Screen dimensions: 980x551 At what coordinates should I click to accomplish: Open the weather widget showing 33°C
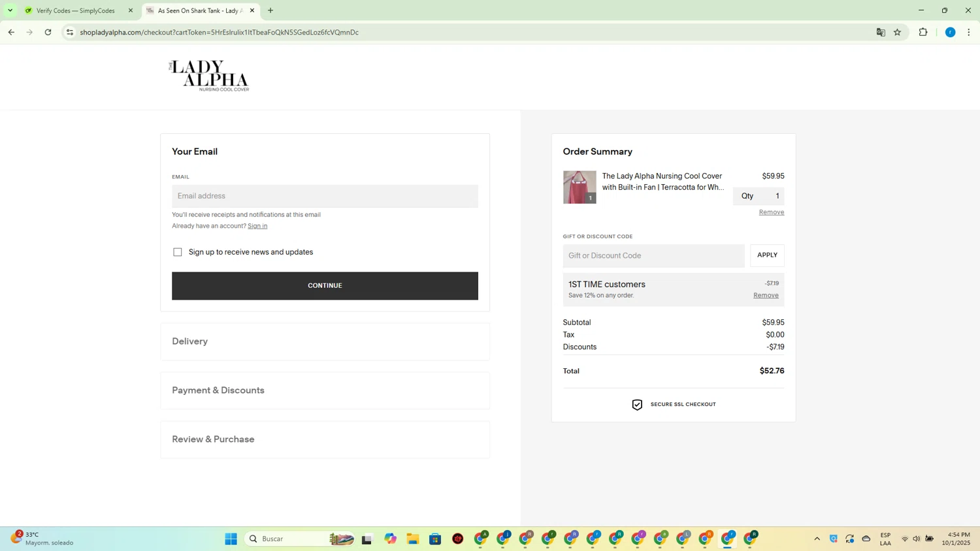(x=42, y=539)
